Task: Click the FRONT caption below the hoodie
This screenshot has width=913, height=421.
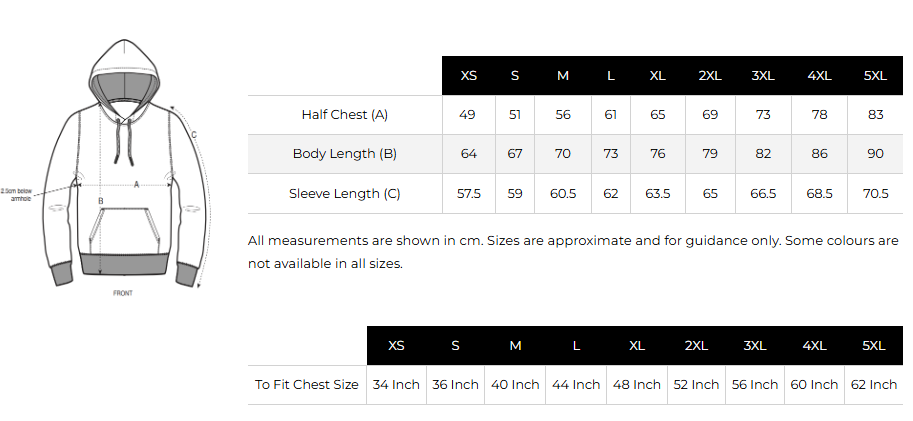Action: tap(123, 293)
